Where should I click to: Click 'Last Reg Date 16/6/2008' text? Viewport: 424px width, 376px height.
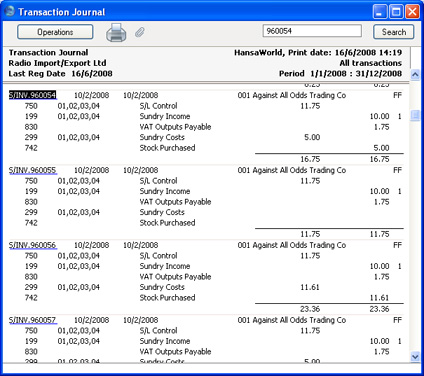coord(60,74)
